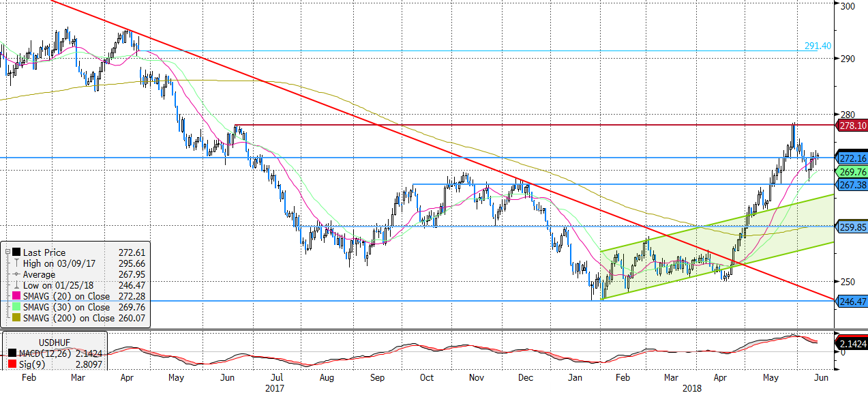This screenshot has height=393, width=868.
Task: Collapse the Last Price legend tree
Action: (x=8, y=252)
